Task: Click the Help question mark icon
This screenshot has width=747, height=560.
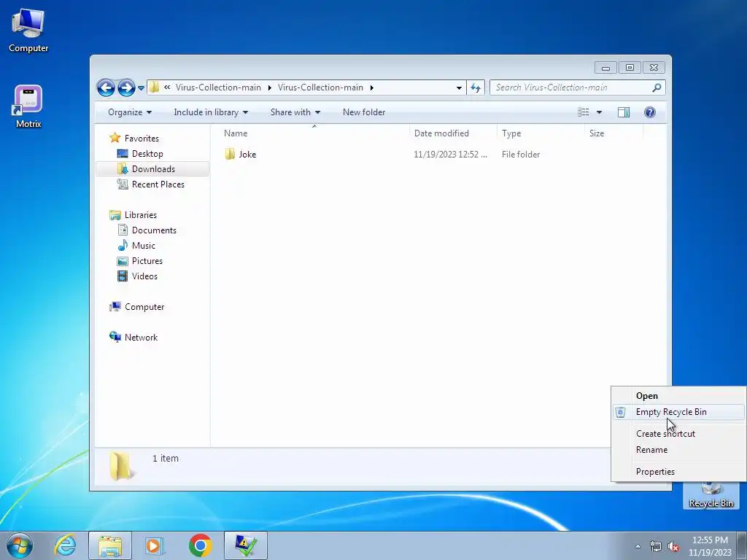Action: (650, 112)
